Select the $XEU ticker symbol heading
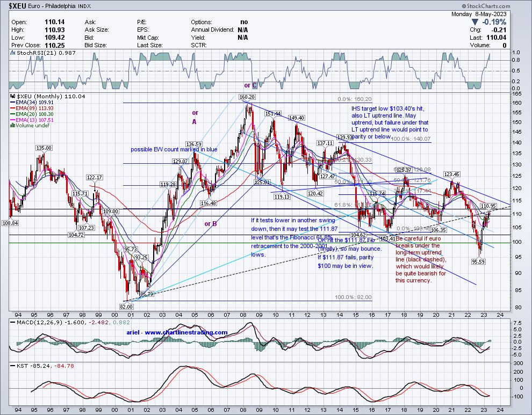 (x=16, y=5)
